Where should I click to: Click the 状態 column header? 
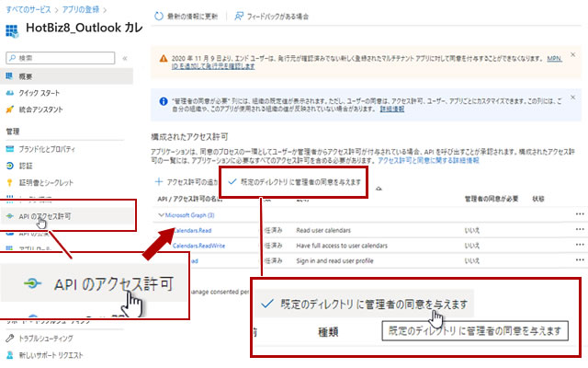[x=538, y=199]
